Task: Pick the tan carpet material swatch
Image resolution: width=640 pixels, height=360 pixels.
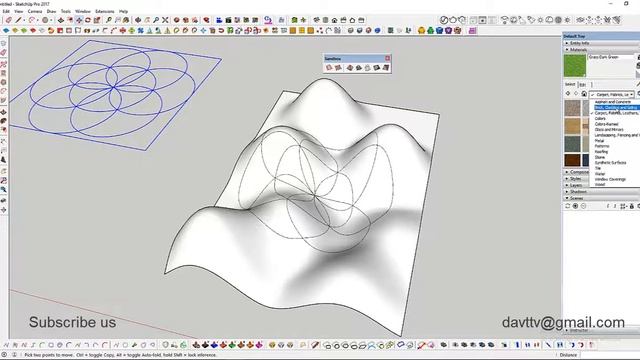Action: [572, 126]
